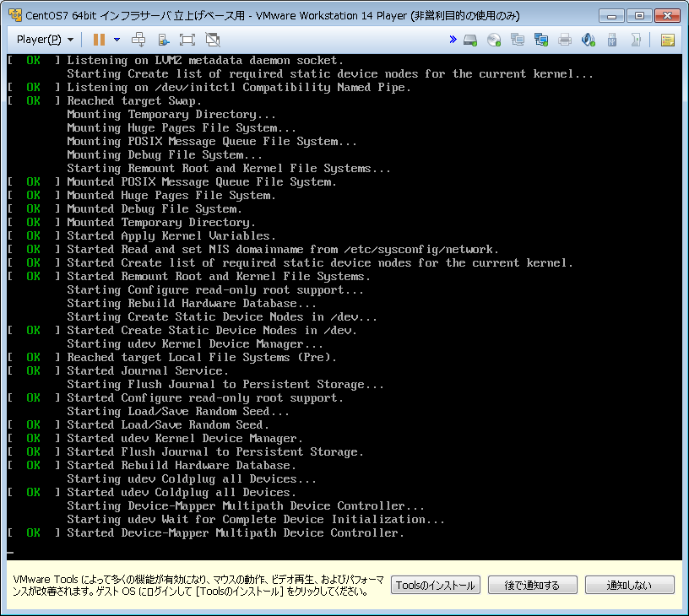Click 'Started Journal Service.' console line
Viewport: 689px width, 616px height.
[148, 371]
